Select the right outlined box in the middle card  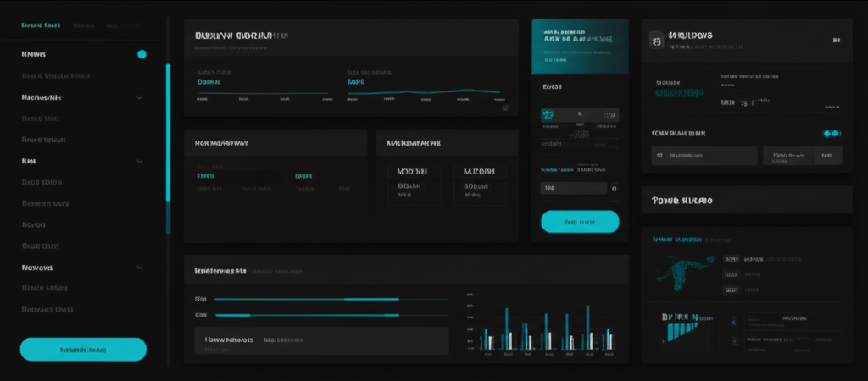click(479, 185)
